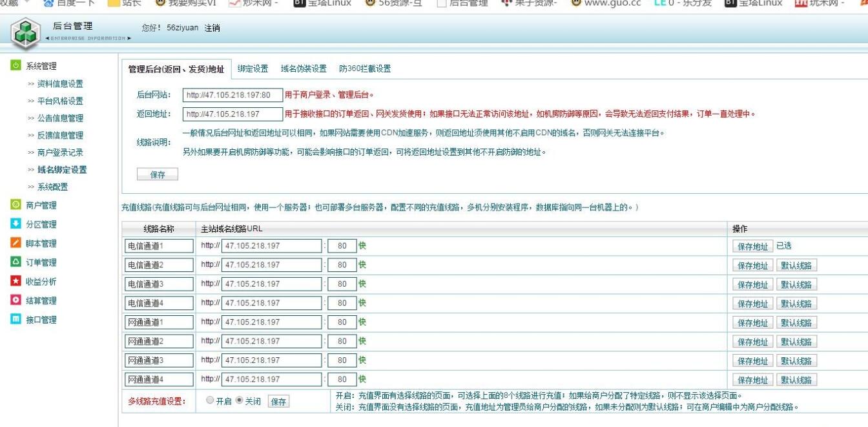Open the 宝塔Linux bookmark in browser bar
The image size is (868, 427).
(323, 3)
